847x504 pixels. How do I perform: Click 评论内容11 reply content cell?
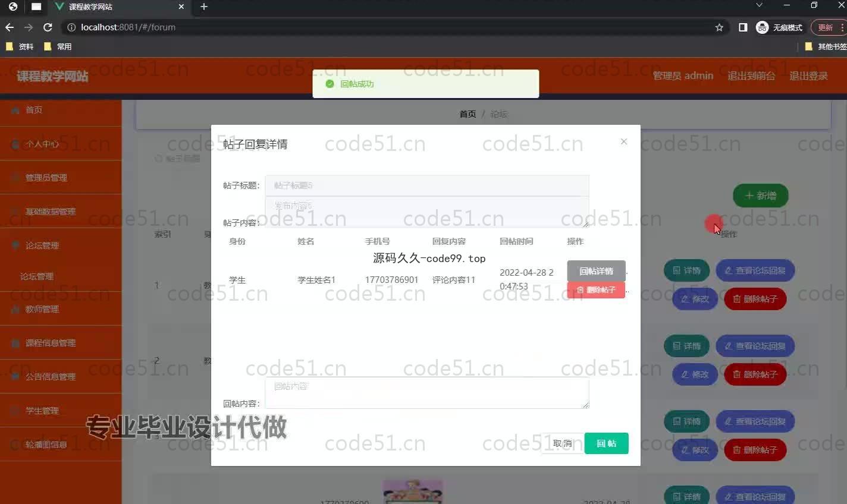pos(454,280)
